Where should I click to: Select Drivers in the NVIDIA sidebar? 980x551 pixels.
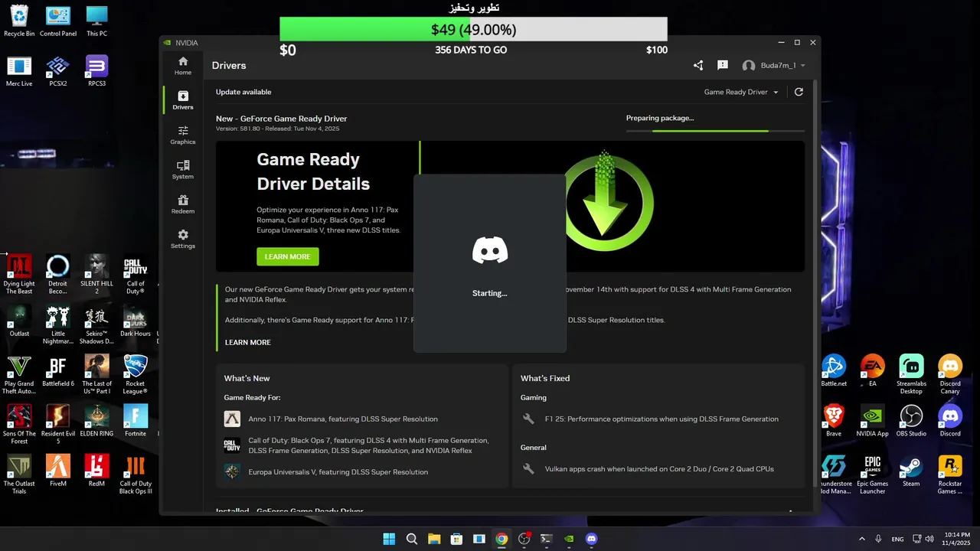[x=182, y=100]
